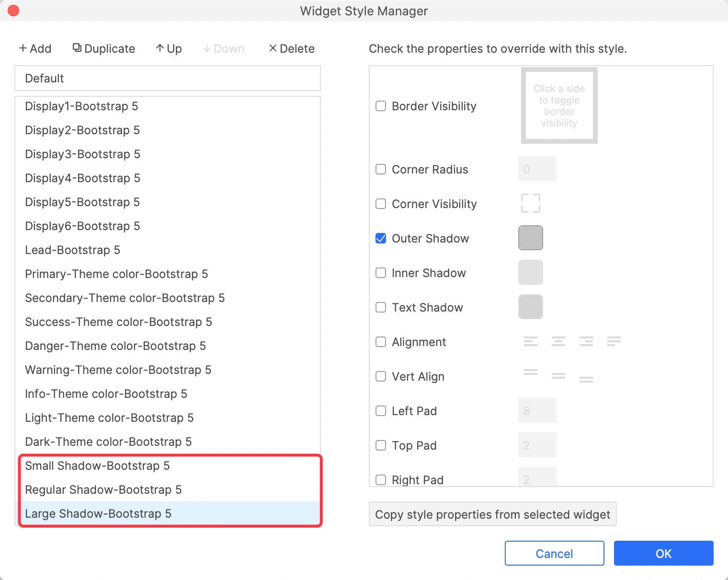This screenshot has height=580, width=728.
Task: Select the vertical align top icon
Action: (530, 372)
